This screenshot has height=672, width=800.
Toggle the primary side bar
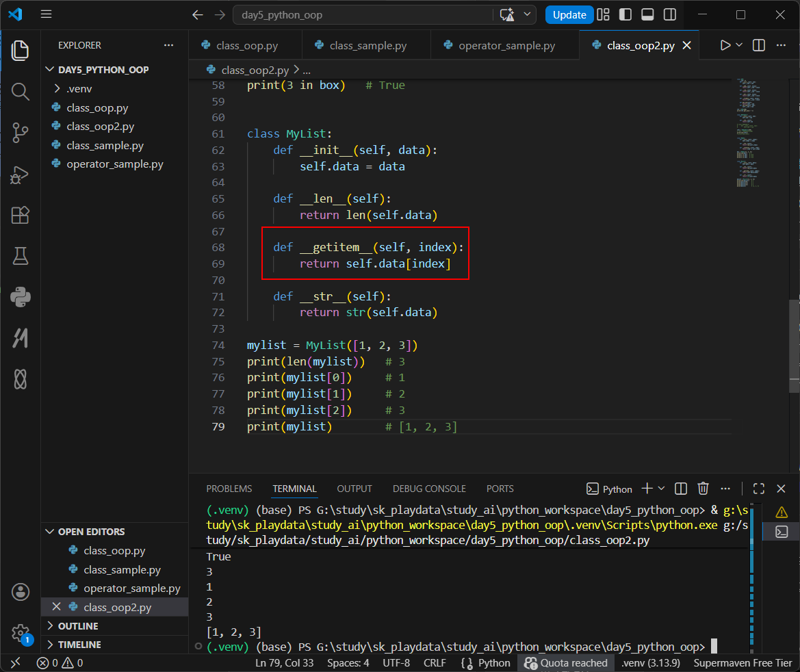(x=625, y=15)
